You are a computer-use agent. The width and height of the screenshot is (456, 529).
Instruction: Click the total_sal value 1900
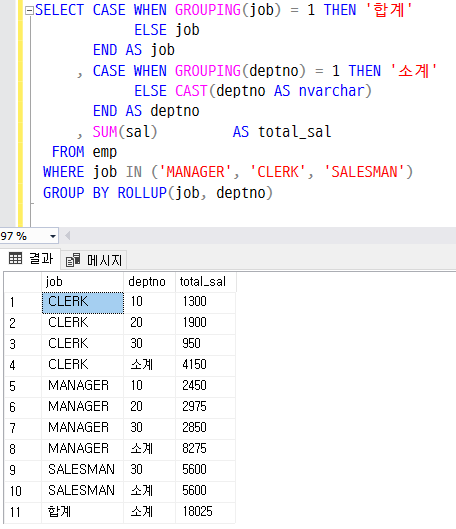[x=205, y=323]
